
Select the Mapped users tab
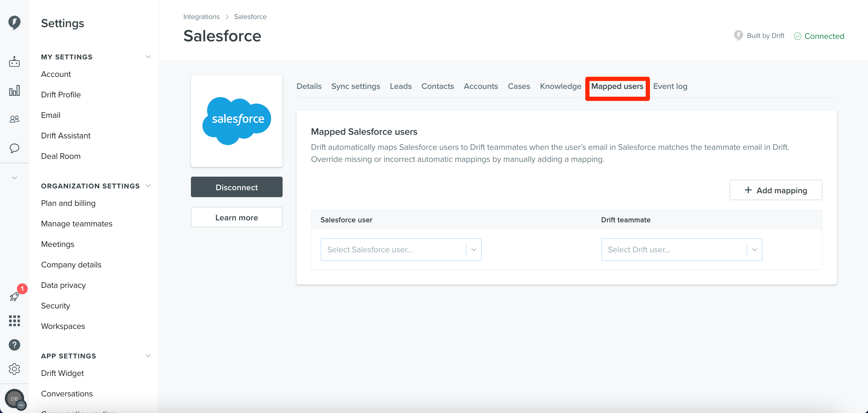[x=617, y=86]
